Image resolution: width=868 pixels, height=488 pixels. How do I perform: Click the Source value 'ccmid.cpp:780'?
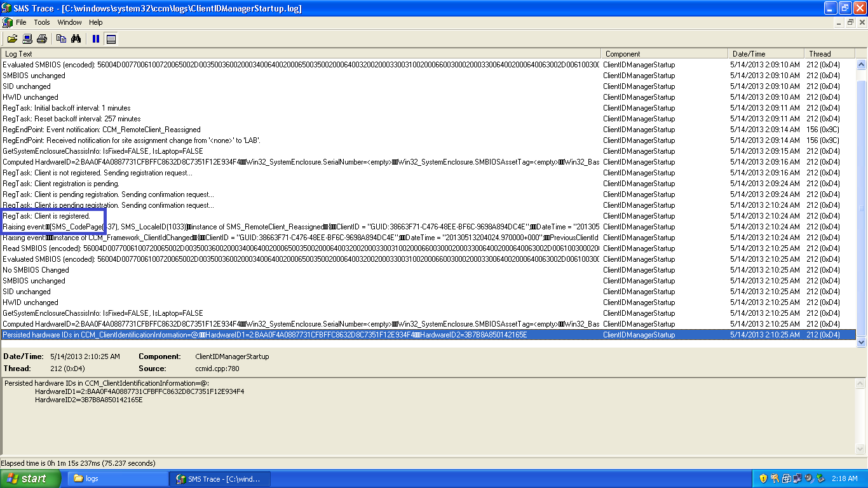click(217, 369)
